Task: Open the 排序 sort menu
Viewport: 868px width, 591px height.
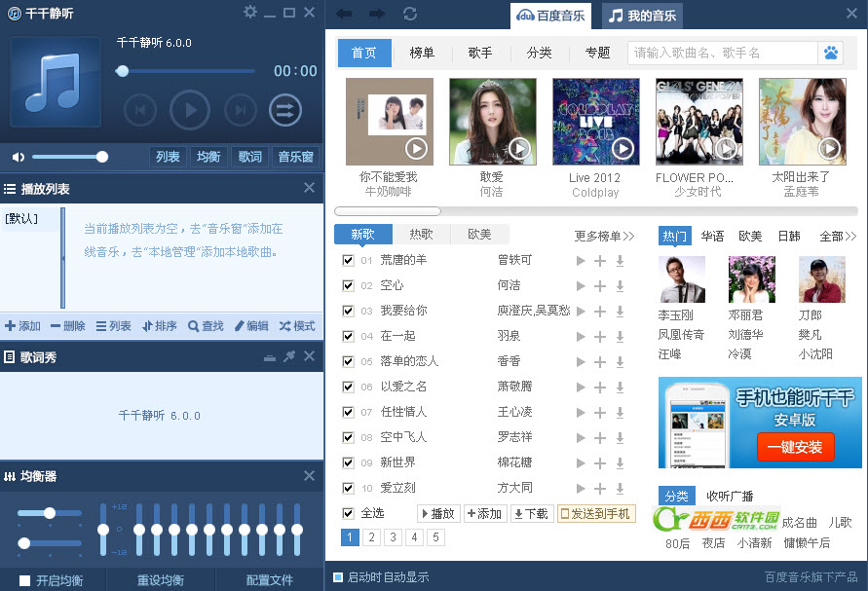Action: [160, 326]
